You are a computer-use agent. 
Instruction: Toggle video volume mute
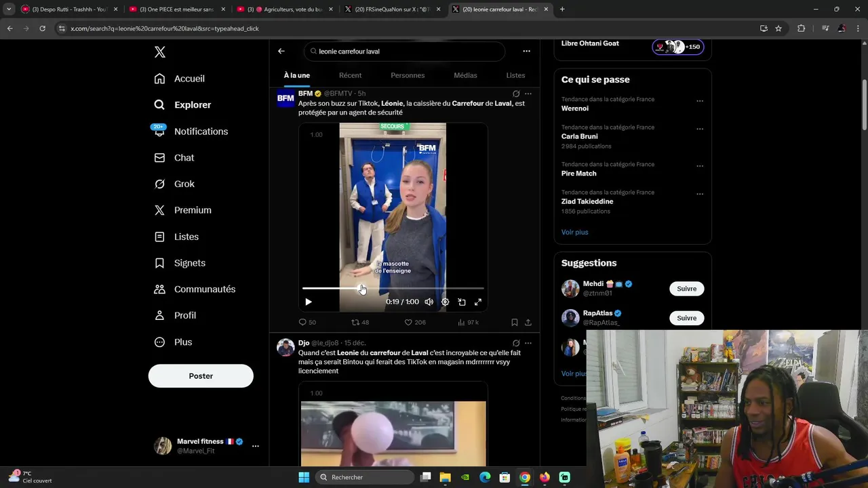pos(429,302)
